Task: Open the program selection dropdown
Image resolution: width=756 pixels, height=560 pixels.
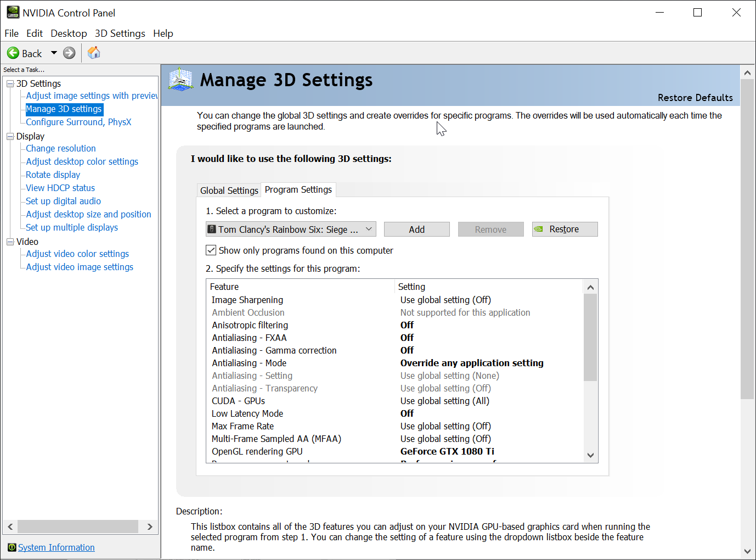Action: (x=369, y=229)
